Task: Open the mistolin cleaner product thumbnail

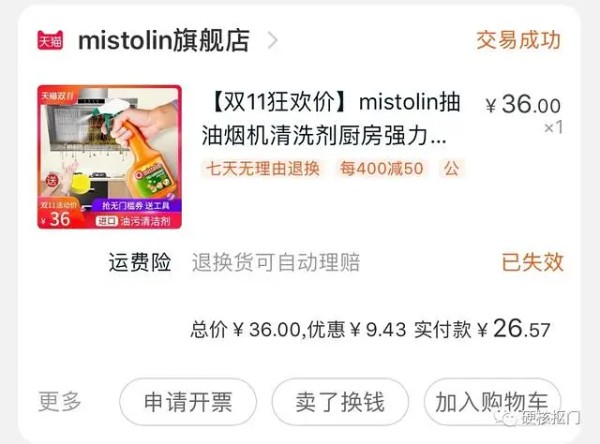Action: tap(109, 157)
